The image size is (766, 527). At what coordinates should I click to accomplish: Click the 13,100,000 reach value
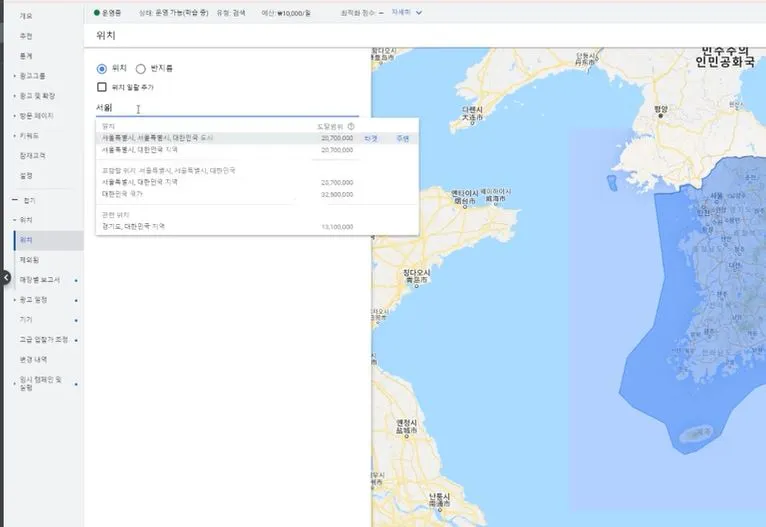[x=337, y=227]
